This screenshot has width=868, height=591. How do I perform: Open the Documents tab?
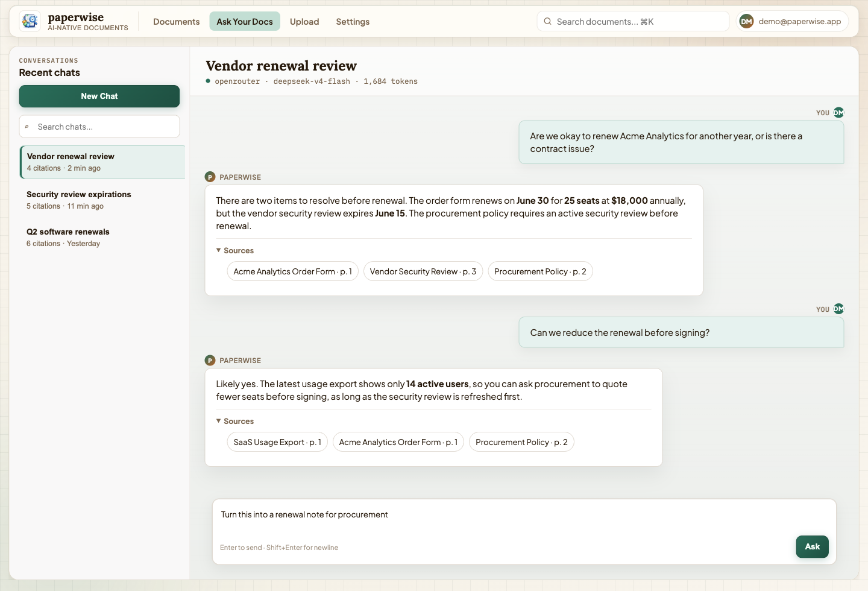[176, 22]
